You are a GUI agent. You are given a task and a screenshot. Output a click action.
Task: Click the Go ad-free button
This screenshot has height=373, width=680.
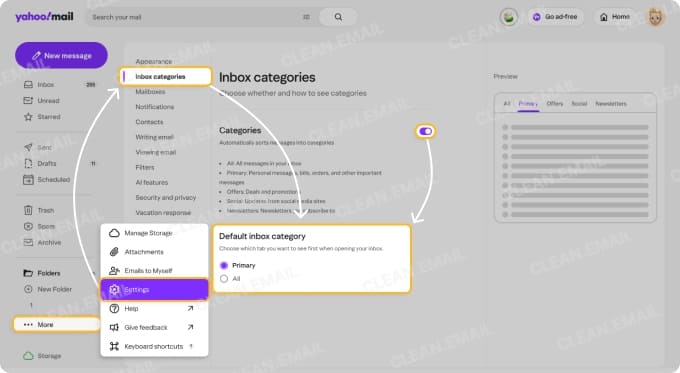(x=556, y=17)
